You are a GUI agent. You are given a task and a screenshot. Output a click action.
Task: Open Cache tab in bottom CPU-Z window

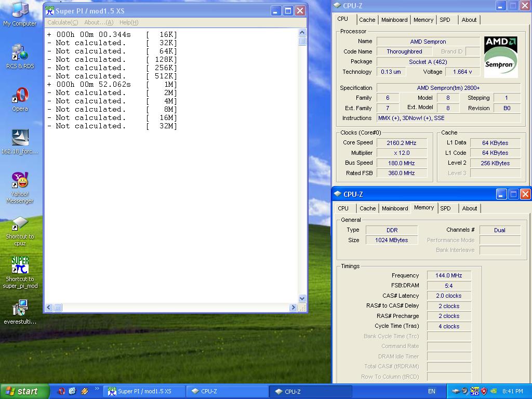pyautogui.click(x=367, y=208)
